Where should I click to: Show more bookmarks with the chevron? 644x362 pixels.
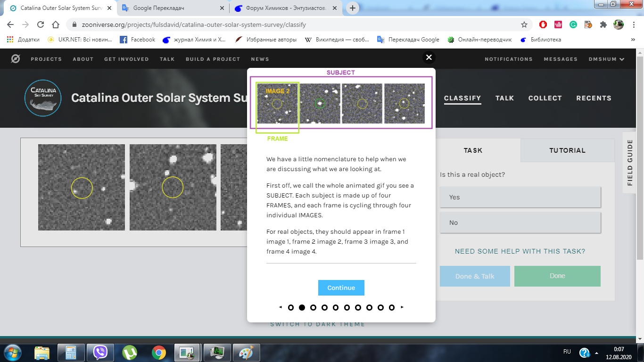(633, 40)
